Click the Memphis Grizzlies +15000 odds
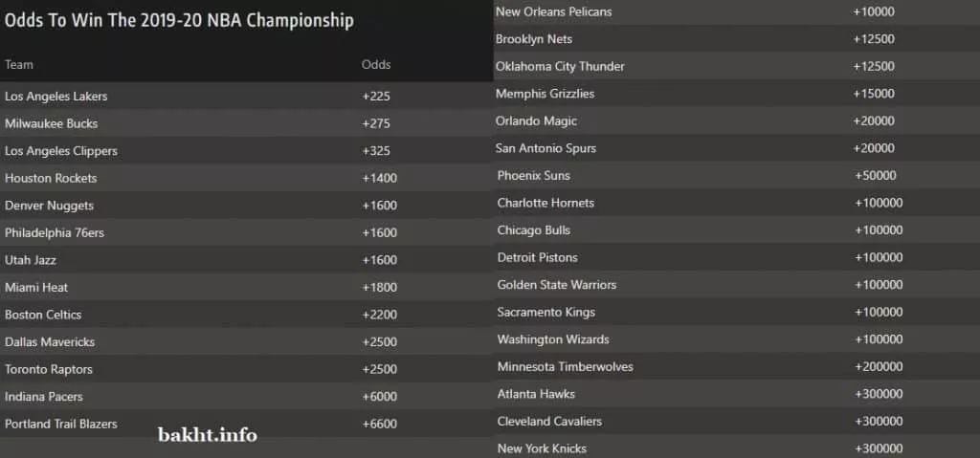This screenshot has width=980, height=458. coord(874,94)
